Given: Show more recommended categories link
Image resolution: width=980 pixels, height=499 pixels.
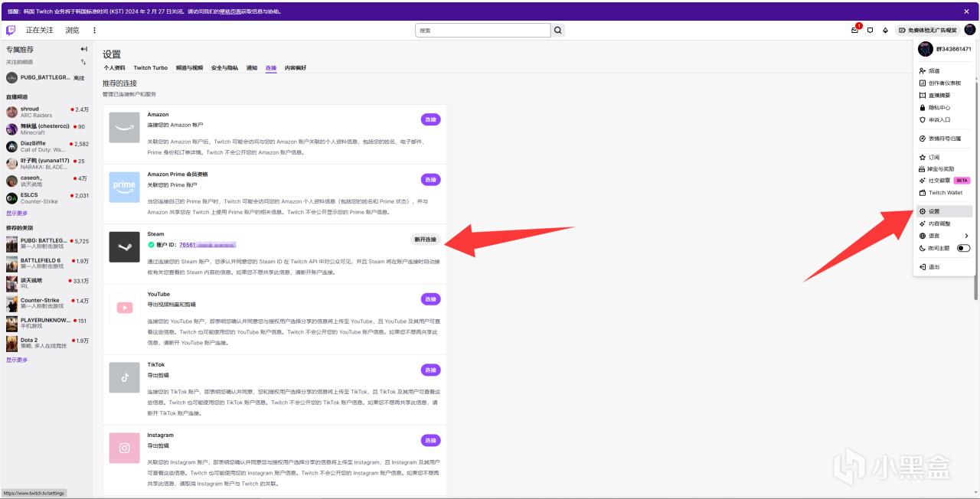Looking at the screenshot, I should tap(17, 360).
